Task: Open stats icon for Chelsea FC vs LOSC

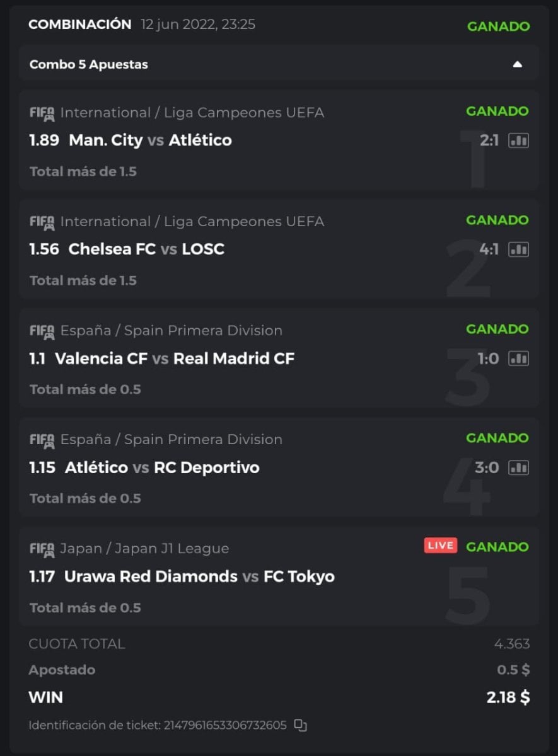Action: tap(519, 249)
